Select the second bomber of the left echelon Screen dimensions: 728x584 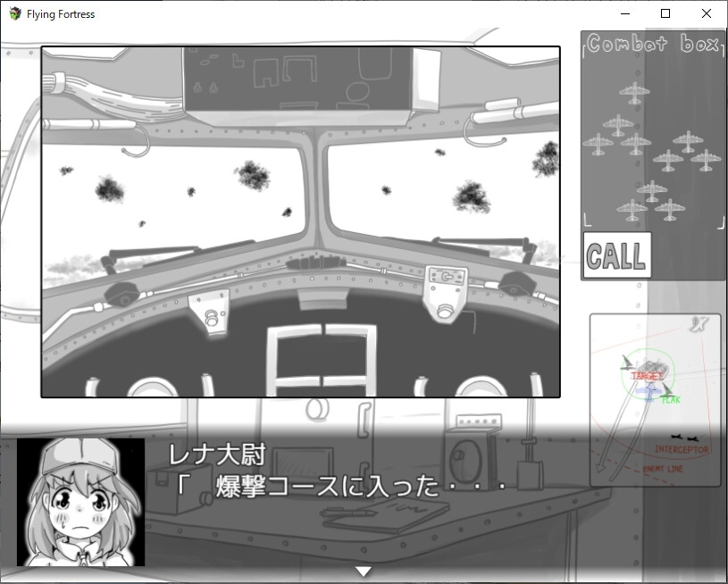pos(618,124)
